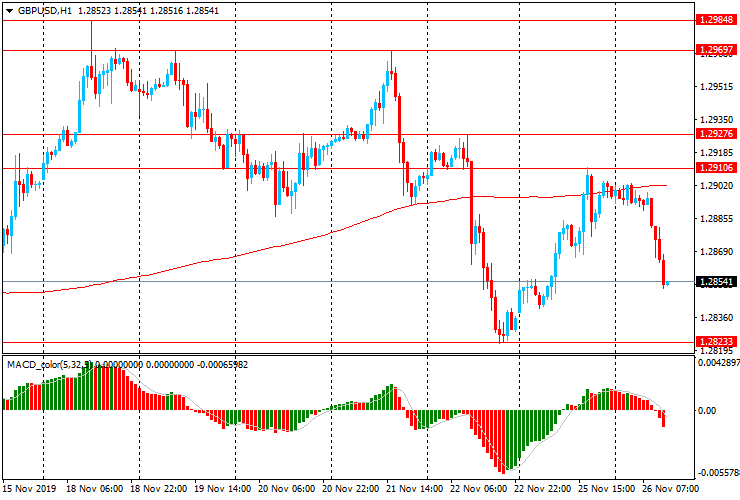
Task: Select the MACD upper scale value 0.0042897
Action: (718, 363)
